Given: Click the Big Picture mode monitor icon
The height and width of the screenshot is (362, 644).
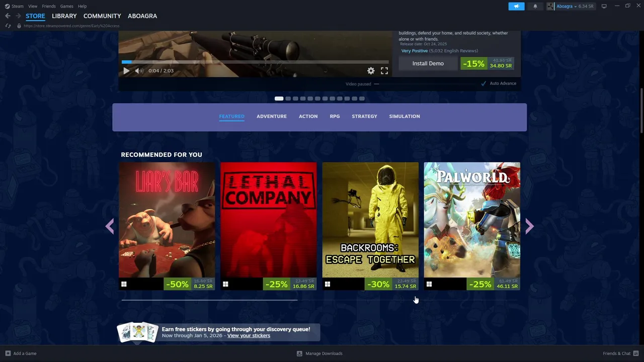Looking at the screenshot, I should [x=604, y=6].
